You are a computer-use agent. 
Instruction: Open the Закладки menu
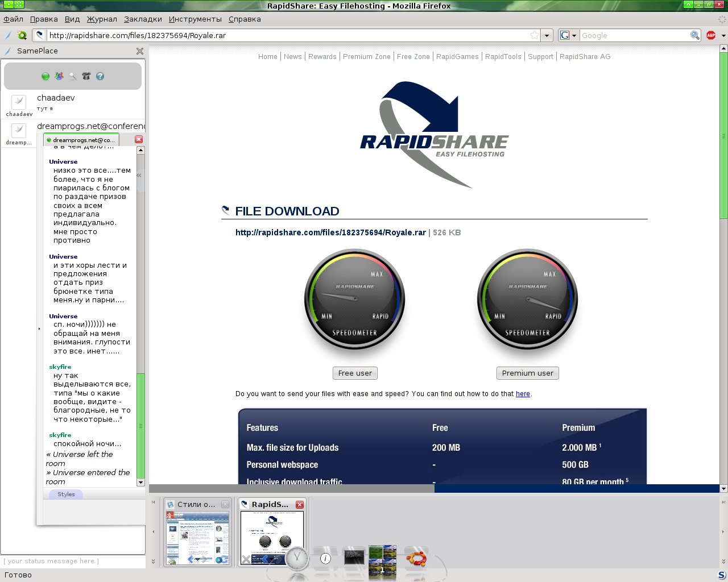point(143,19)
